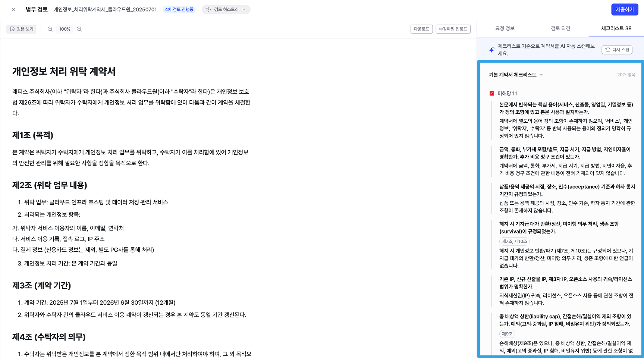The image size is (644, 358).
Task: Click the Rescan (다시 스캔) button
Action: point(617,50)
